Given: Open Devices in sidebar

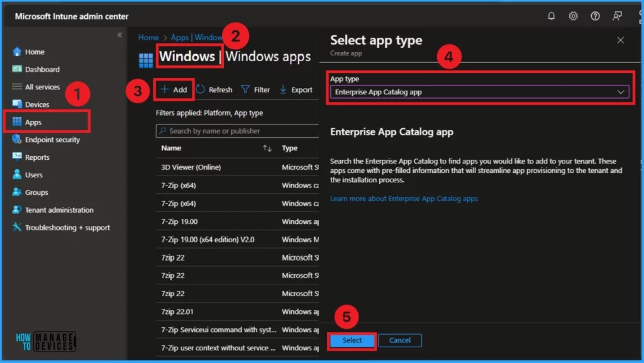Looking at the screenshot, I should (x=37, y=104).
